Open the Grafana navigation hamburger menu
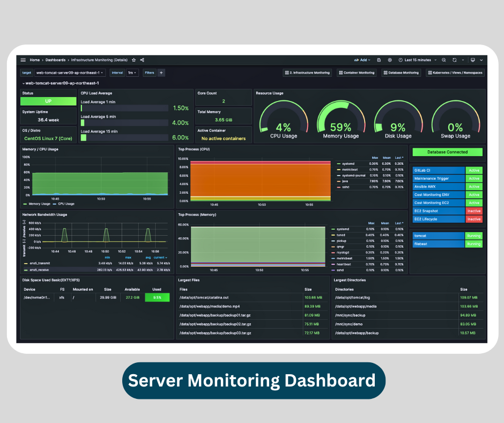 22,60
